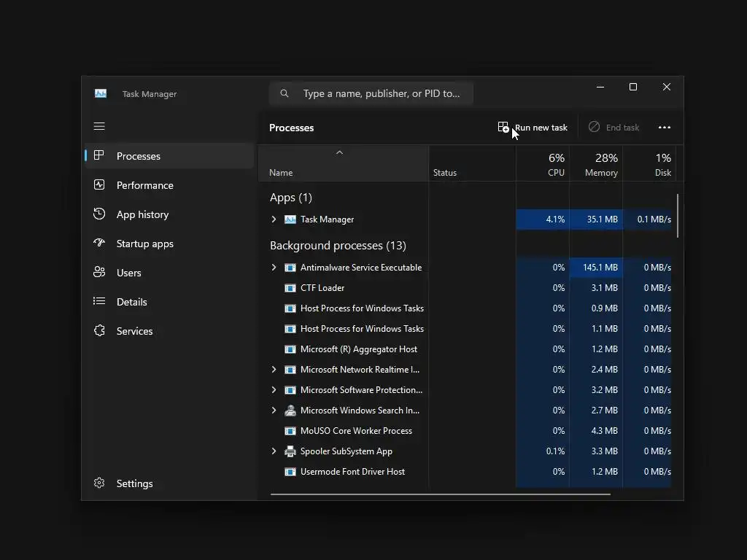747x560 pixels.
Task: Click the Usermode Font Driver Host icon
Action: (290, 472)
